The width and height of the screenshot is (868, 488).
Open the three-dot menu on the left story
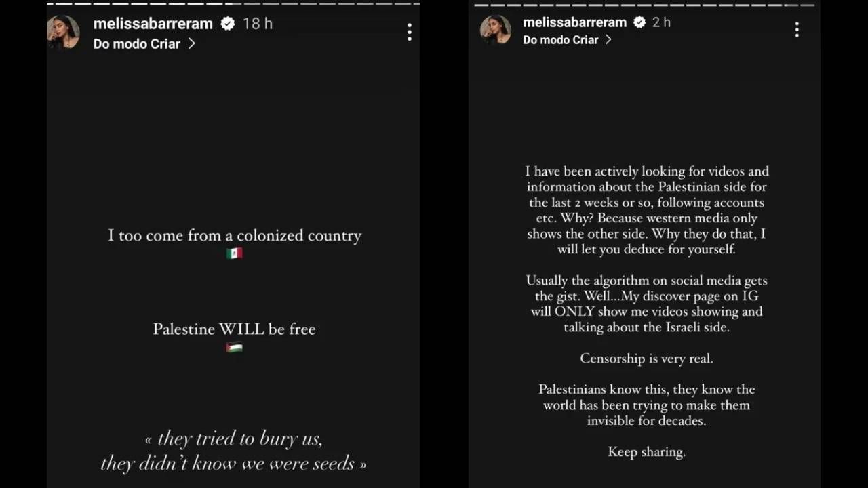[409, 32]
